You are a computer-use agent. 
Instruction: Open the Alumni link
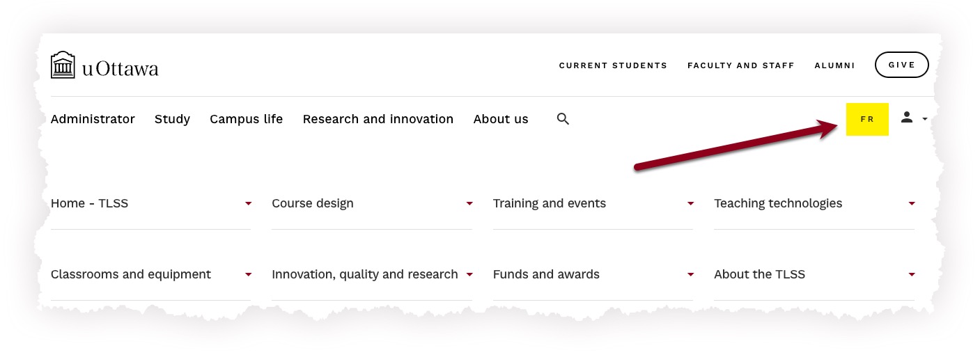pos(834,65)
